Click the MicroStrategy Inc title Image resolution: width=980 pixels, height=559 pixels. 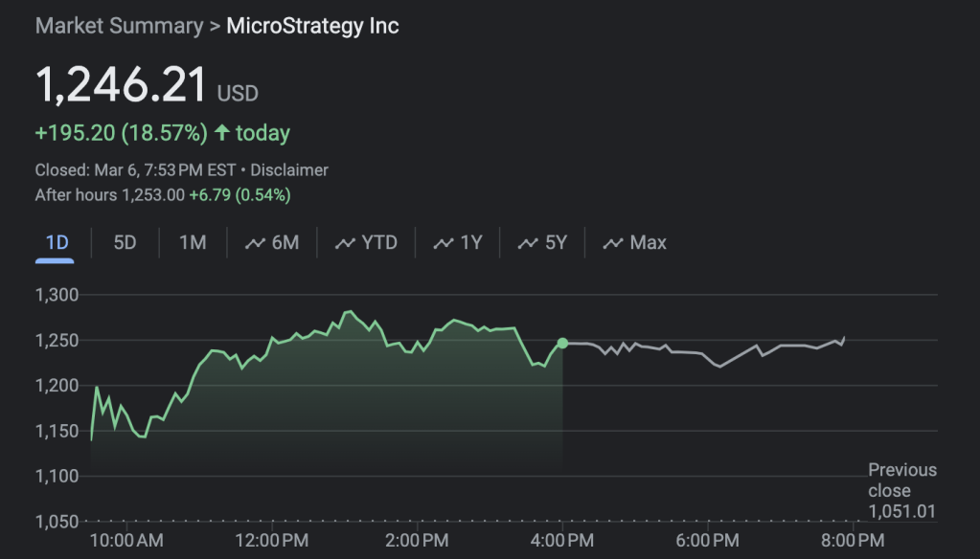click(x=312, y=26)
